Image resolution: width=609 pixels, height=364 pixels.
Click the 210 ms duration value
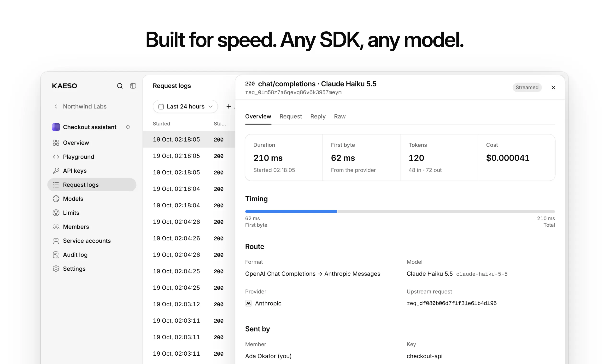[x=268, y=158]
